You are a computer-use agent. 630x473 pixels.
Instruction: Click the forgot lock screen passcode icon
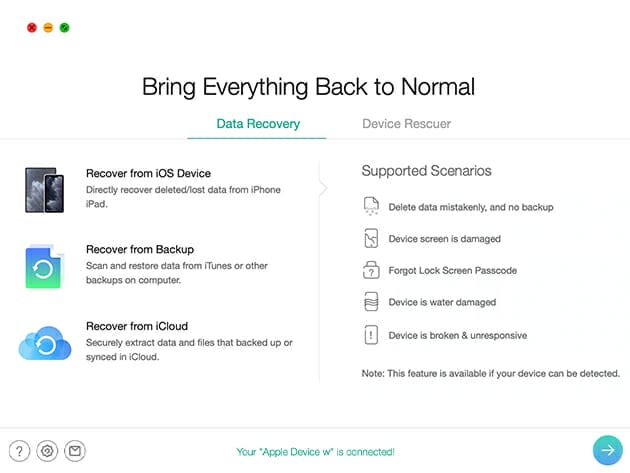(371, 271)
